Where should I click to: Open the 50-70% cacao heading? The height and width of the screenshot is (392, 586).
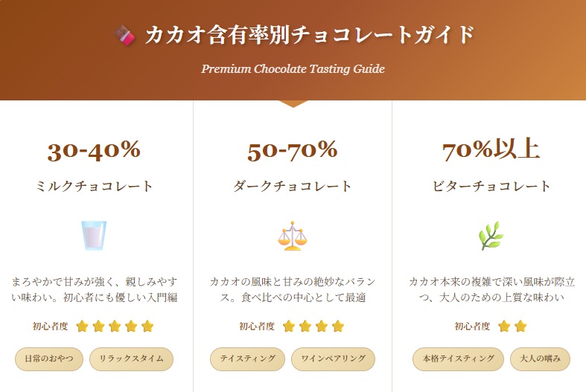tap(293, 150)
